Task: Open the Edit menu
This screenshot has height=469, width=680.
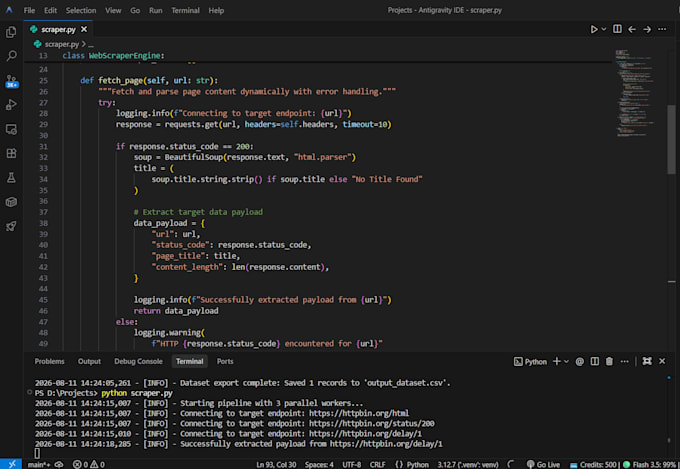Action: 50,10
